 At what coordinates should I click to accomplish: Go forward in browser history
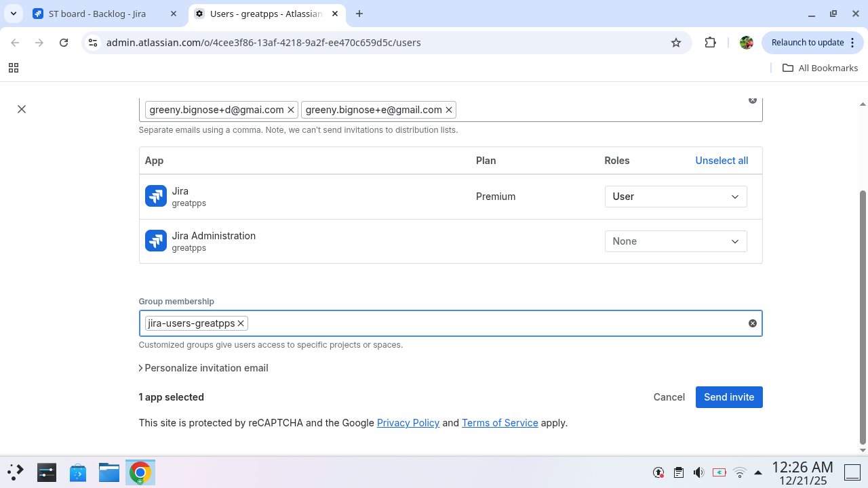click(39, 42)
